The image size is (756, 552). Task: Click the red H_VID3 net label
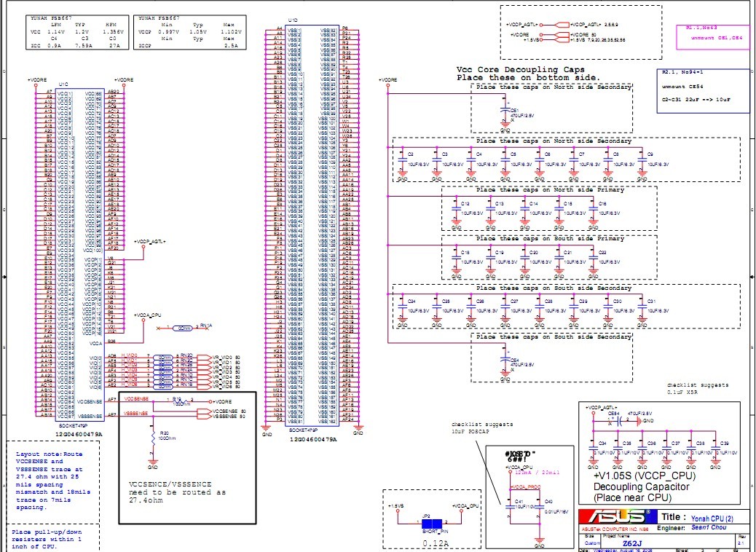tap(129, 370)
